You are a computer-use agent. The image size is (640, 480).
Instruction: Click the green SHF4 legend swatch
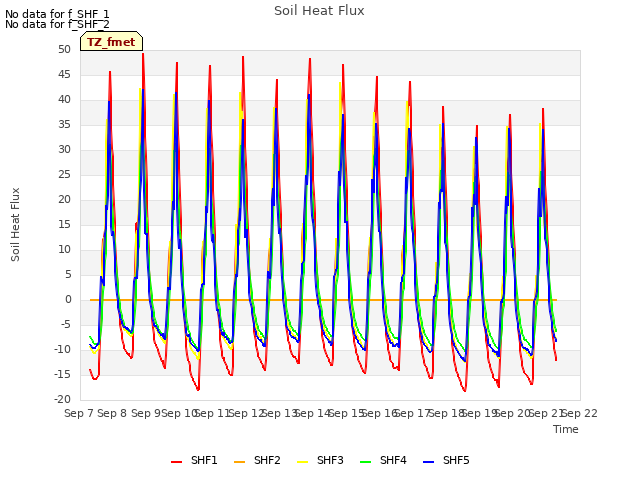[366, 462]
